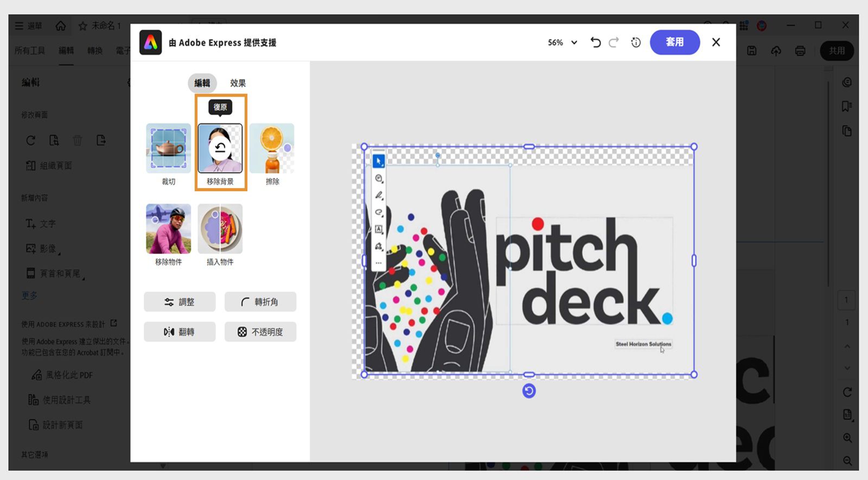Click the pitch deck image on canvas
Screen dimensions: 868x480
tap(529, 261)
